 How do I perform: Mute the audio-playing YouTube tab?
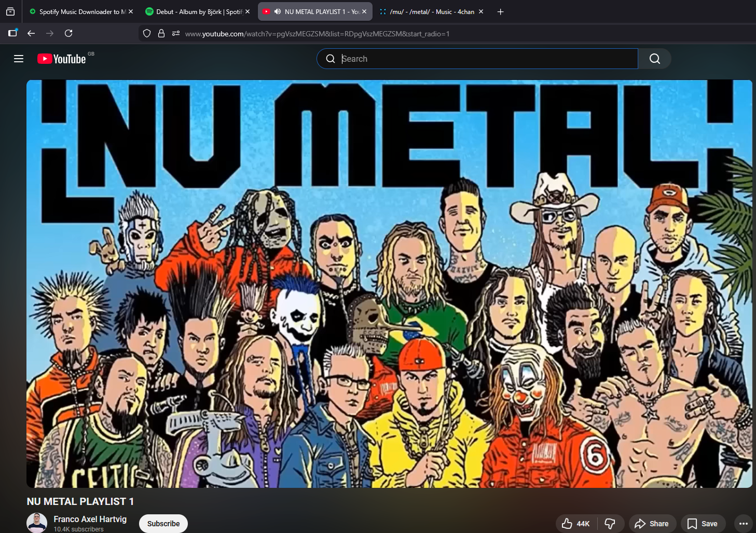278,11
